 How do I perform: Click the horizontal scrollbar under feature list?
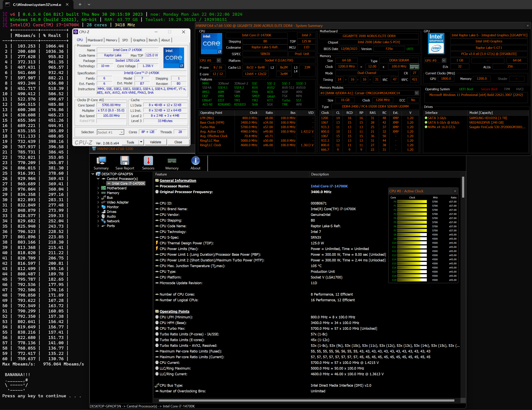click(306, 400)
